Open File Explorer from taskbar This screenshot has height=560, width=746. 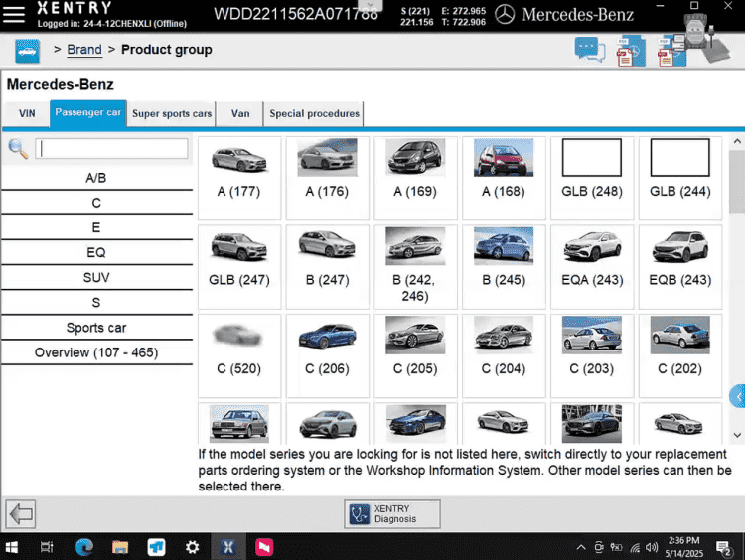(x=120, y=548)
